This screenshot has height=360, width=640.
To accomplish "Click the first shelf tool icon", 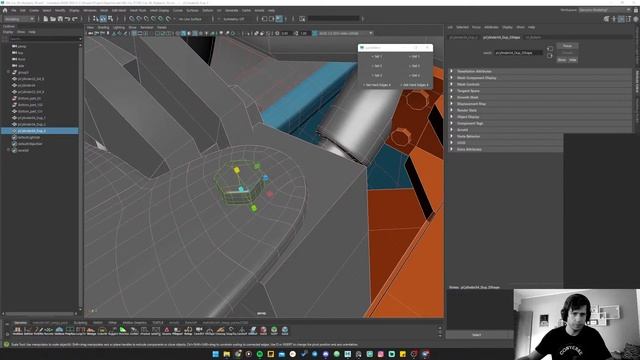I will click(x=17, y=330).
